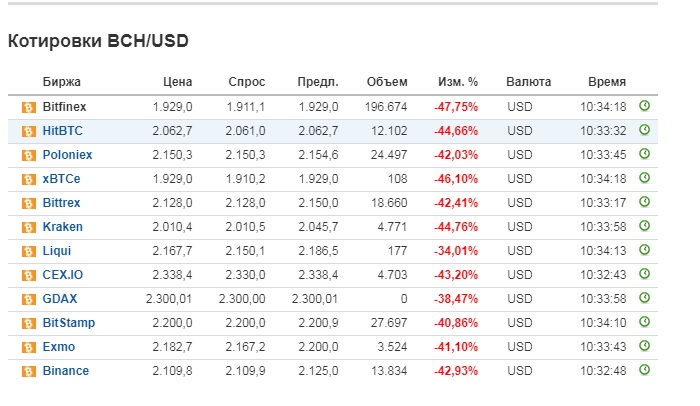Open the xBTCe exchange link
This screenshot has width=700, height=406.
point(62,179)
